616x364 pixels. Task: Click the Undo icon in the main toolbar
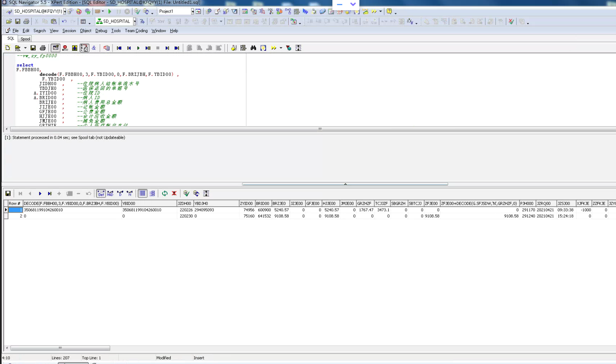[64, 21]
